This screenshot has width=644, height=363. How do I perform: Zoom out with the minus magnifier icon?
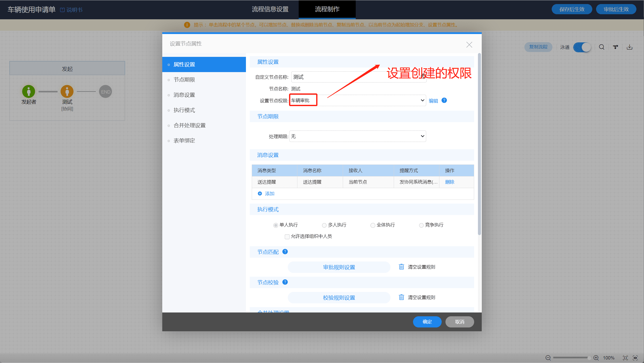coord(548,358)
